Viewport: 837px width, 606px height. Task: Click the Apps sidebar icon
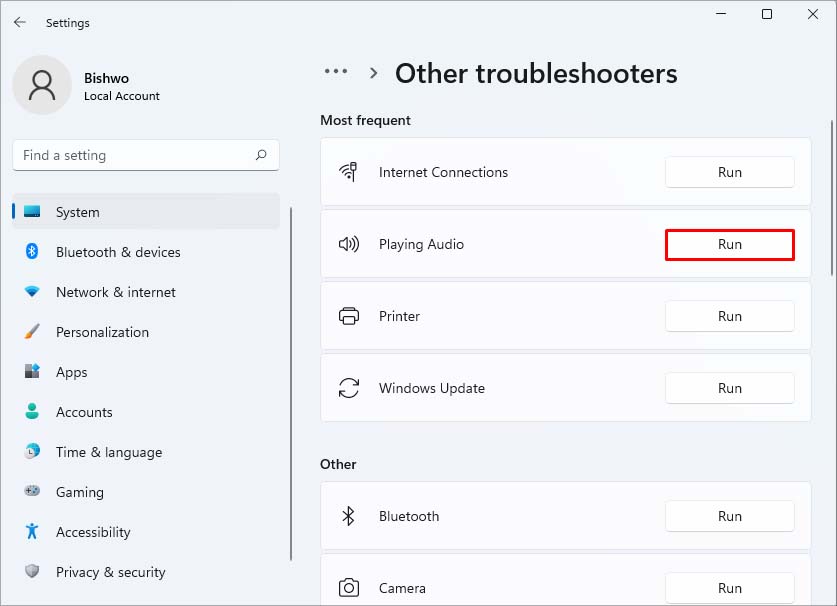coord(32,371)
